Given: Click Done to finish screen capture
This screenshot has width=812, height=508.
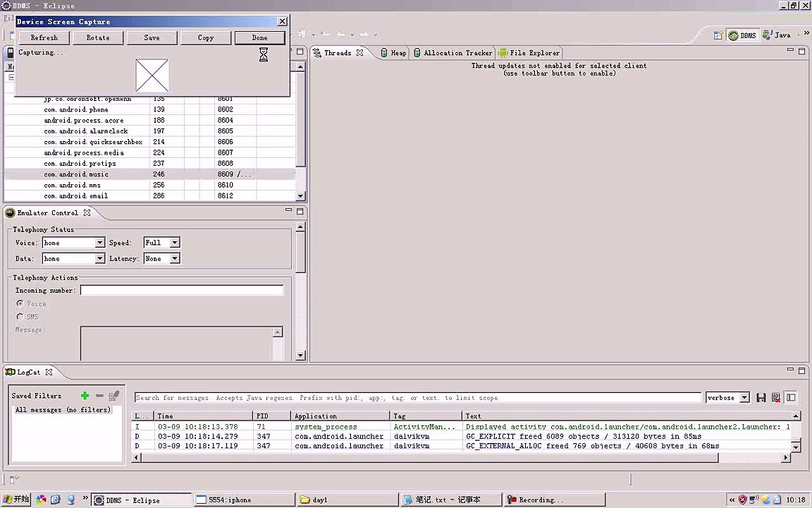Looking at the screenshot, I should (259, 38).
